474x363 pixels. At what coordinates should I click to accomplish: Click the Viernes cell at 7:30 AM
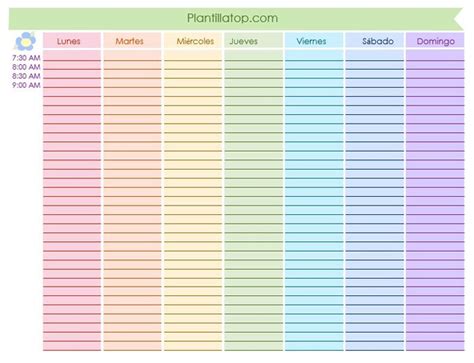pos(314,56)
